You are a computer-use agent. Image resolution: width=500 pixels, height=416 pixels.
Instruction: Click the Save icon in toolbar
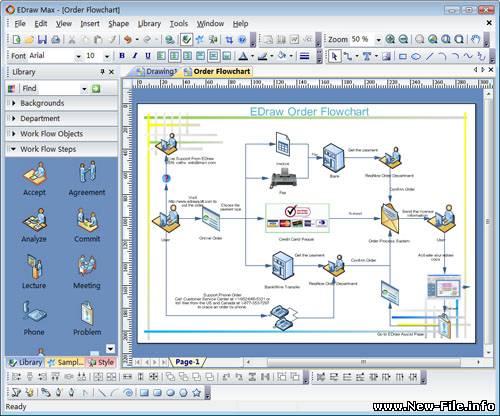pos(42,40)
